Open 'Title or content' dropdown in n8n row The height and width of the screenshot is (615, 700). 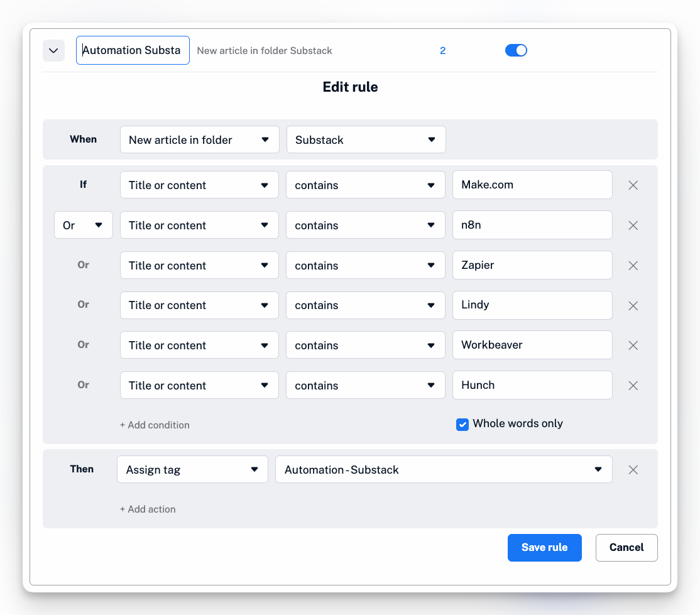tap(200, 225)
